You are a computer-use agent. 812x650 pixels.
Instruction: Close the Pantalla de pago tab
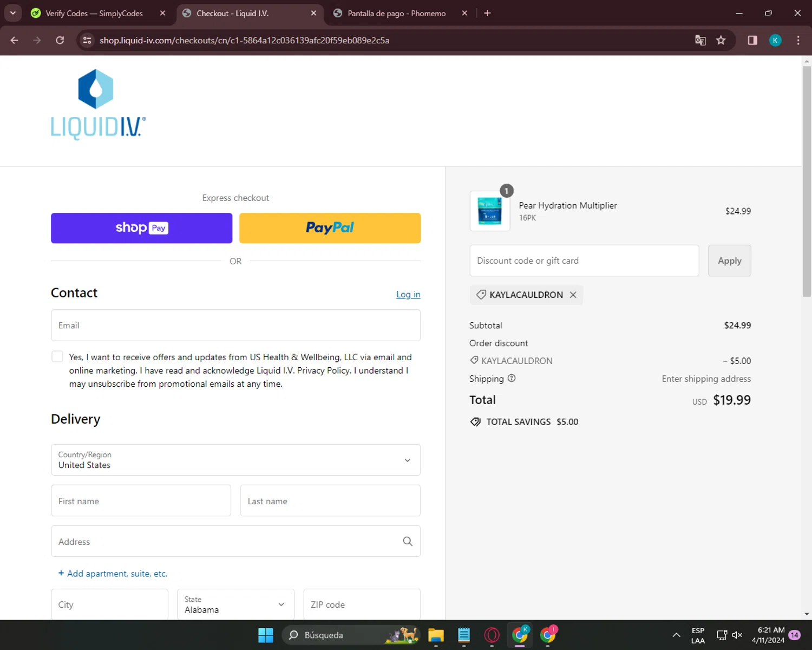click(x=464, y=13)
